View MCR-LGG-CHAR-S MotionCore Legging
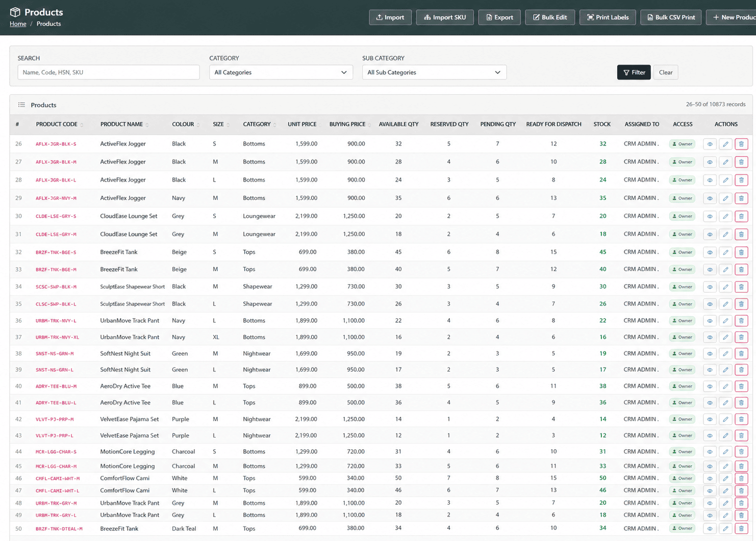 [710, 452]
